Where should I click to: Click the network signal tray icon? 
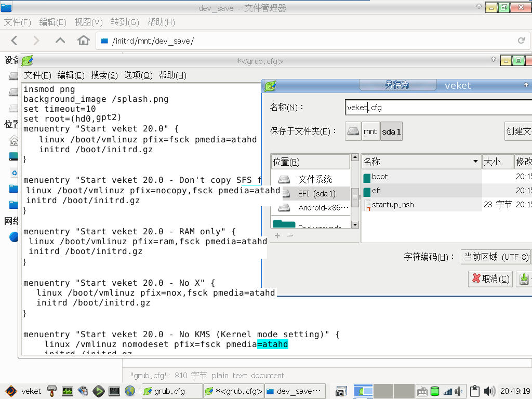click(448, 392)
